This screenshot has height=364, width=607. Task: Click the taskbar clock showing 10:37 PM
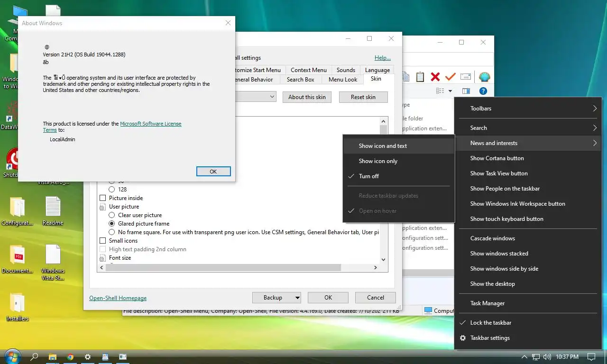[567, 357]
